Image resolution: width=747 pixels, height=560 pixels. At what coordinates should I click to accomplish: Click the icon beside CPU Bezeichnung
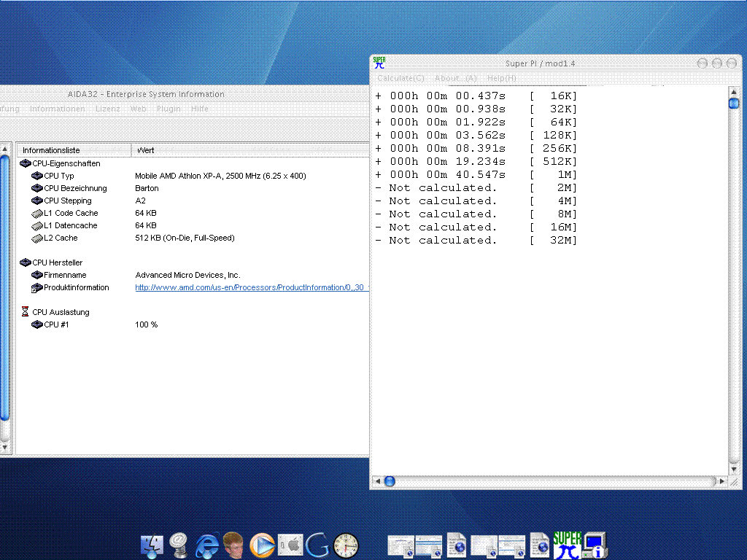tap(36, 188)
